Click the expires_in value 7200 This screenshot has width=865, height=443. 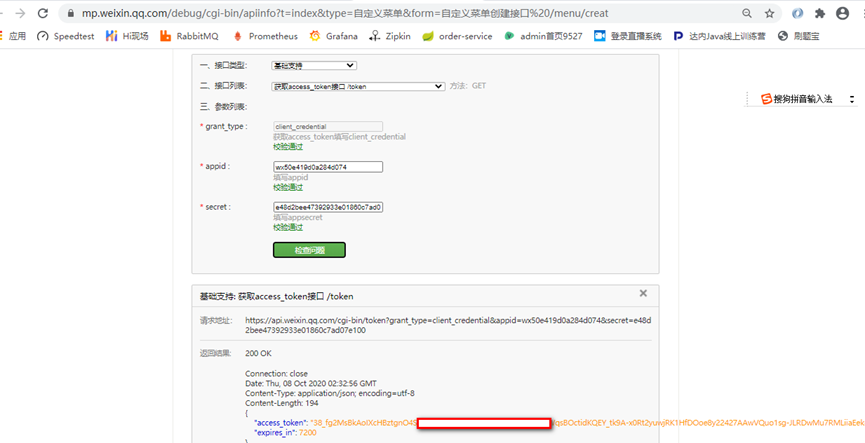point(308,433)
